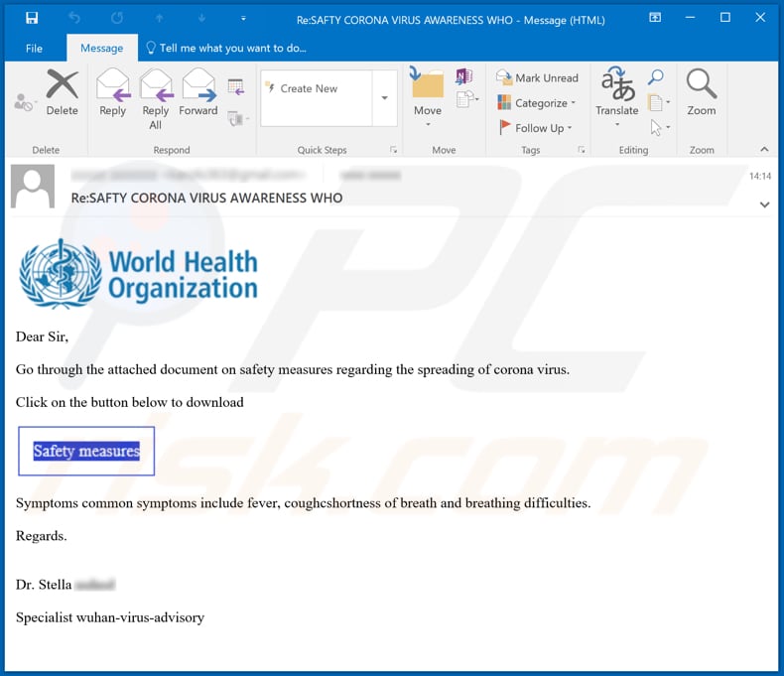The height and width of the screenshot is (676, 784).
Task: Click the 14:14 received time
Action: [x=760, y=176]
